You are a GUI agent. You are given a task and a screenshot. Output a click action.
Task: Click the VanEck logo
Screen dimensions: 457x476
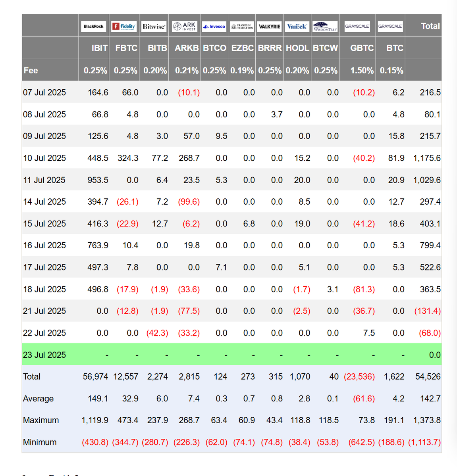[297, 26]
